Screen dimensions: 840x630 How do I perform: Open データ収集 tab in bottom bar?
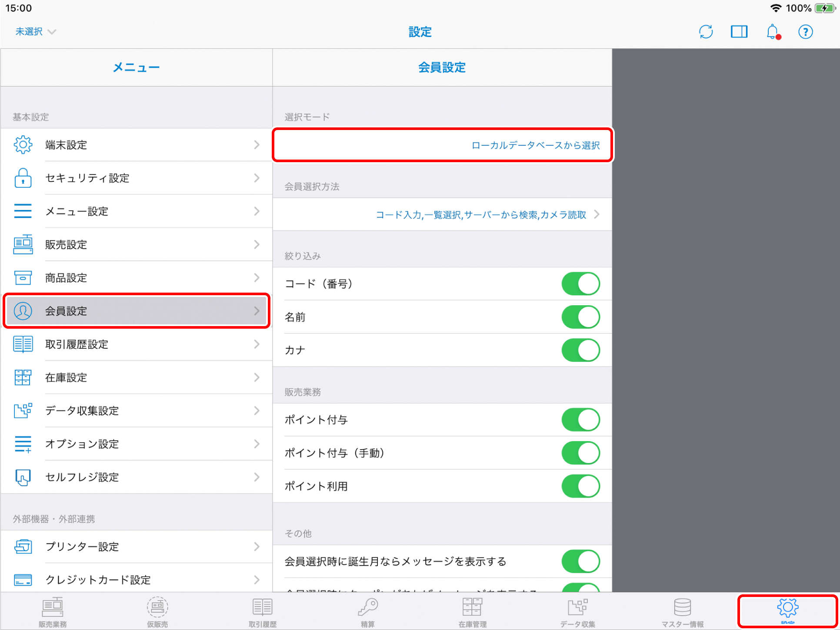578,612
